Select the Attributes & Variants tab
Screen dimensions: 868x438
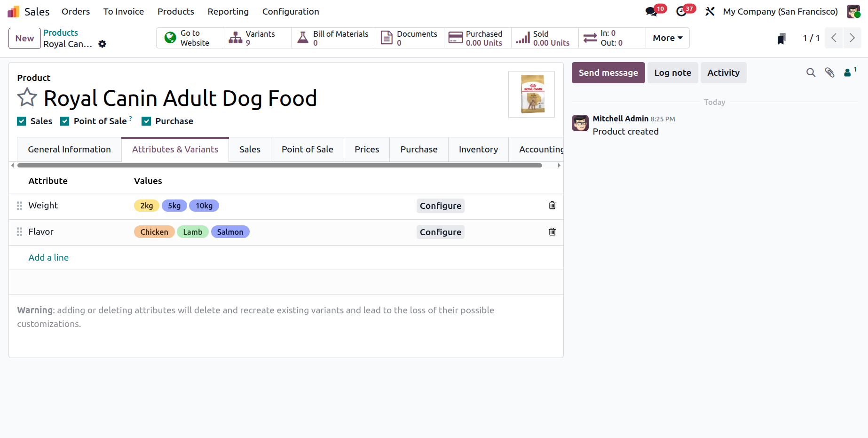coord(175,150)
